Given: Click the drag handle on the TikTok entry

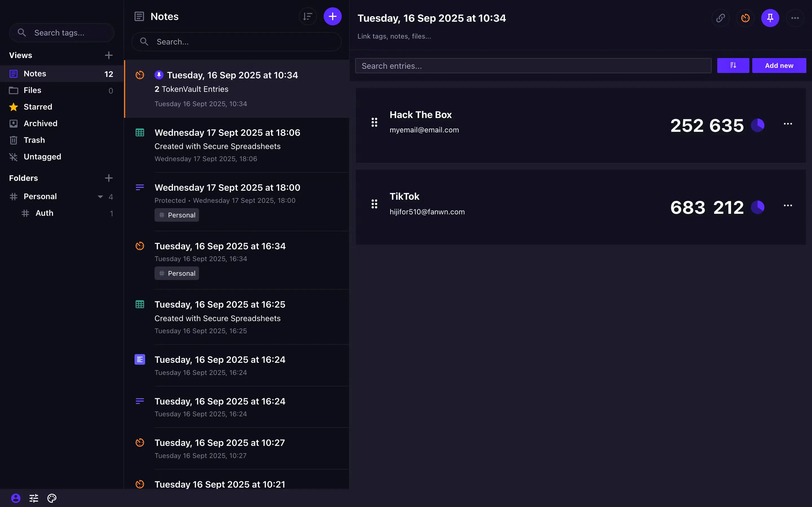Looking at the screenshot, I should 374,204.
